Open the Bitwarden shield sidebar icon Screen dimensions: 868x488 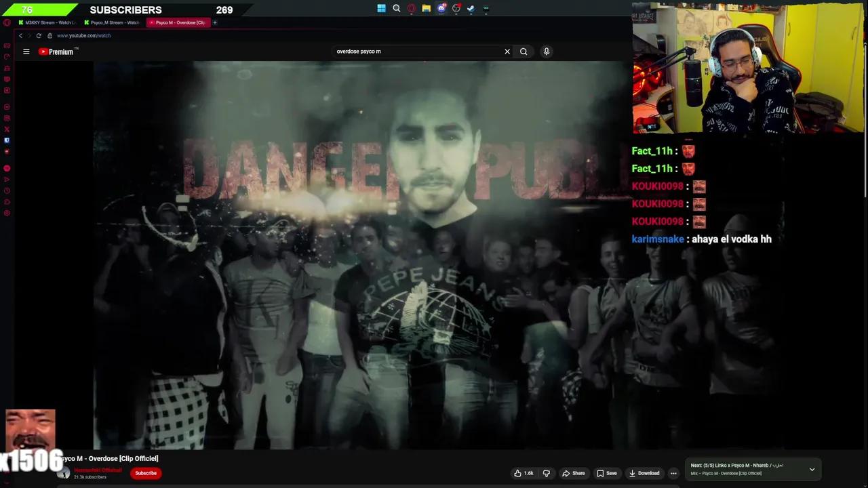coord(7,140)
